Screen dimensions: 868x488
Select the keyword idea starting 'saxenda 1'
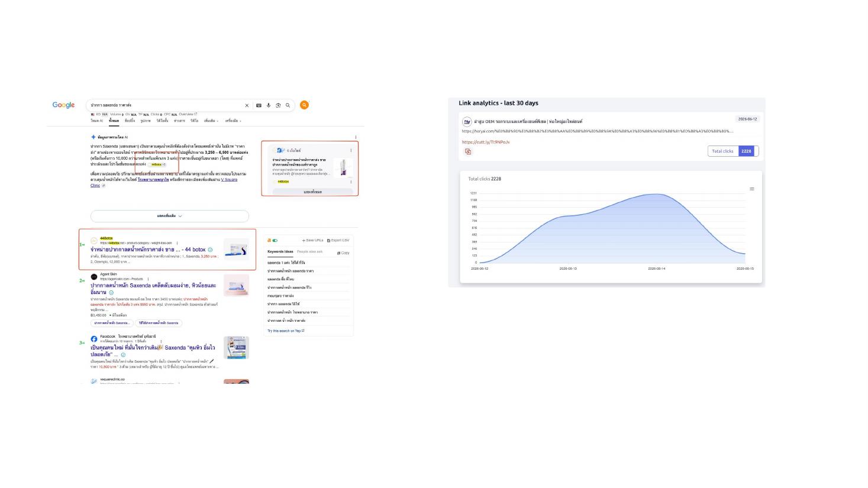point(286,263)
